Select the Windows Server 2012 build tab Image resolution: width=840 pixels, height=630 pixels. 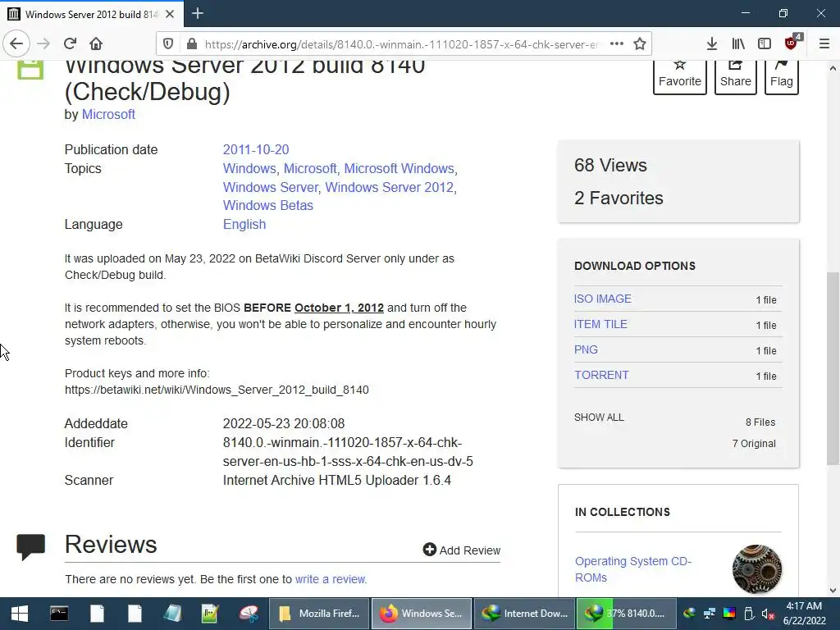coord(92,14)
